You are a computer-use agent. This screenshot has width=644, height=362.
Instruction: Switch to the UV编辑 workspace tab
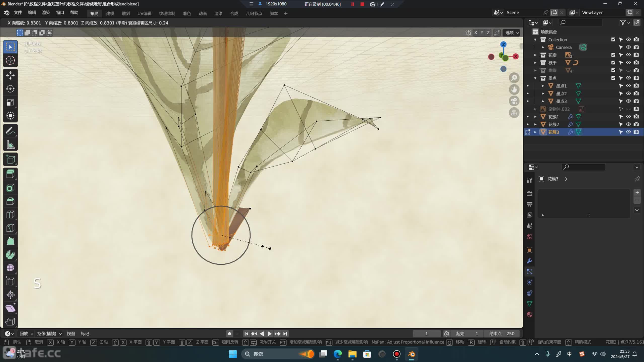(x=144, y=14)
